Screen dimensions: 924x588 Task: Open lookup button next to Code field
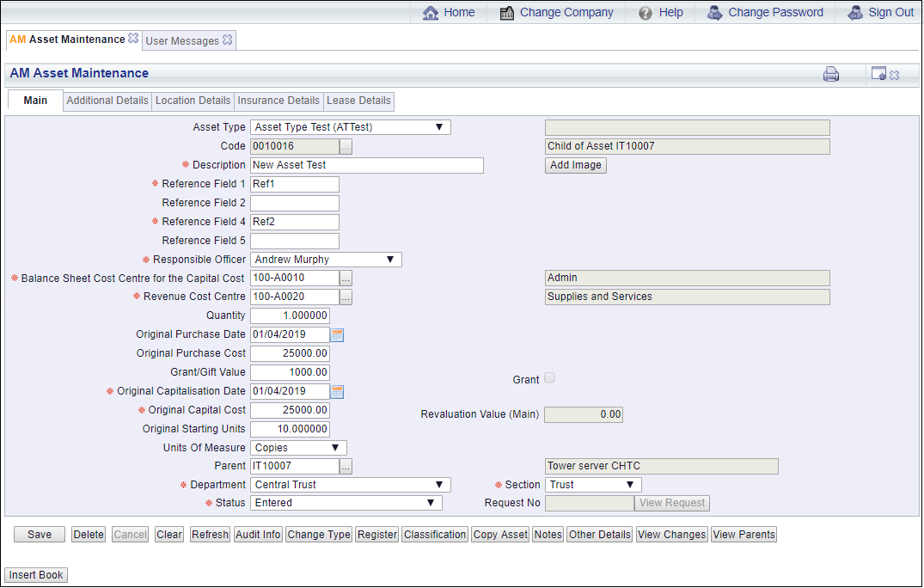coord(346,147)
